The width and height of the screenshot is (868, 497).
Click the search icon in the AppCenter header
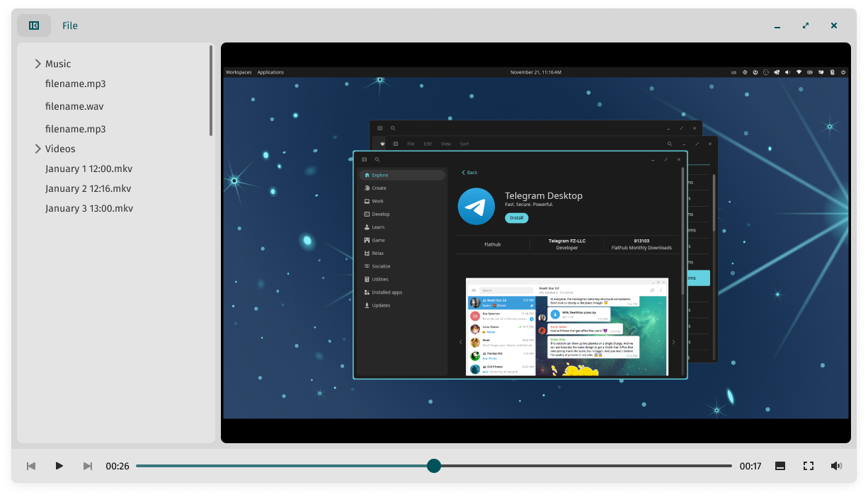377,159
